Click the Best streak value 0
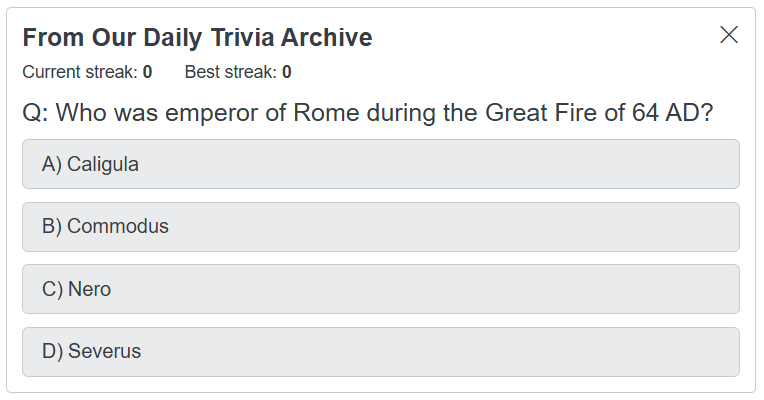Viewport: 764px width, 400px height. pos(287,72)
